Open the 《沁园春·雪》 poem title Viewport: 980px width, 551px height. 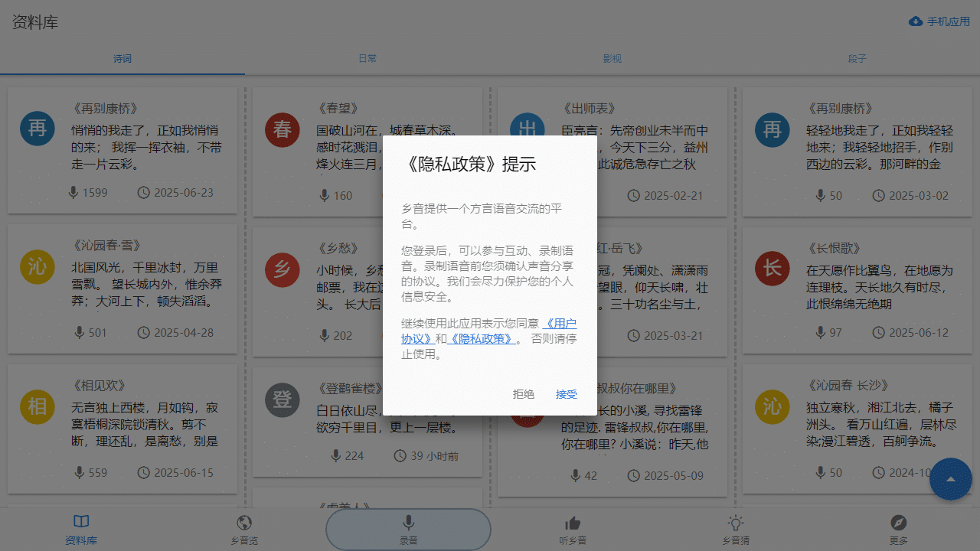108,246
